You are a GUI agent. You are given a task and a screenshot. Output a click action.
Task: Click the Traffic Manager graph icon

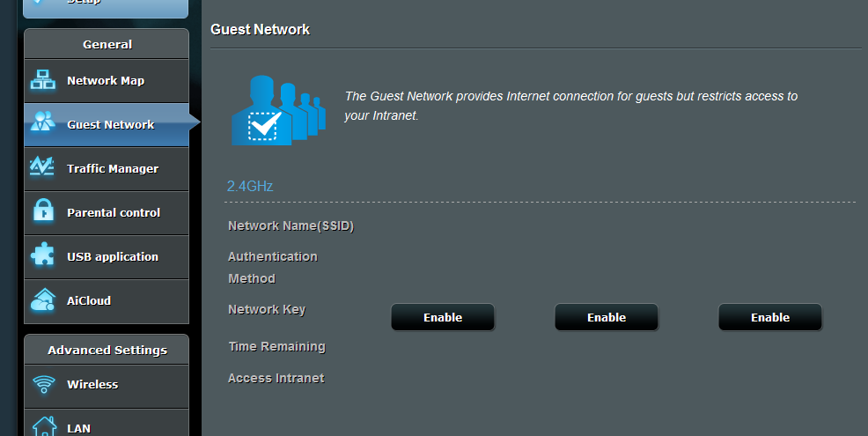point(42,167)
